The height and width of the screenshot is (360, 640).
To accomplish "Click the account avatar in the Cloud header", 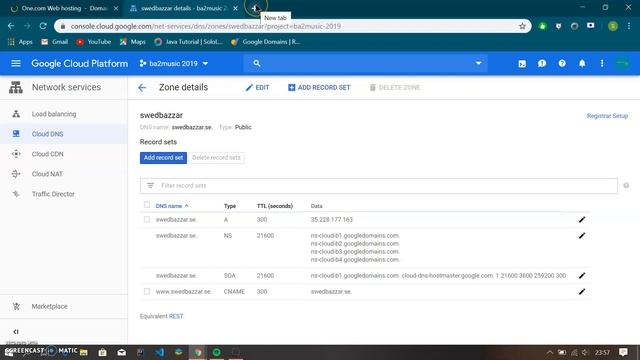I will pos(622,63).
